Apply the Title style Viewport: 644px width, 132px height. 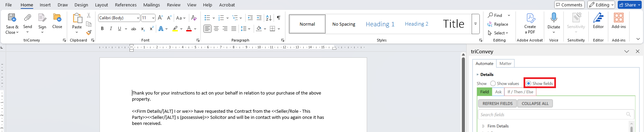(x=453, y=24)
